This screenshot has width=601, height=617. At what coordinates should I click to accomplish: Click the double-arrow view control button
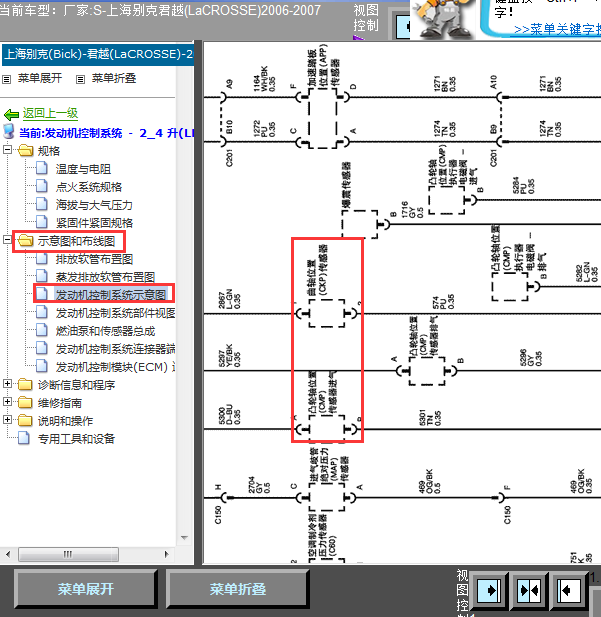point(529,591)
